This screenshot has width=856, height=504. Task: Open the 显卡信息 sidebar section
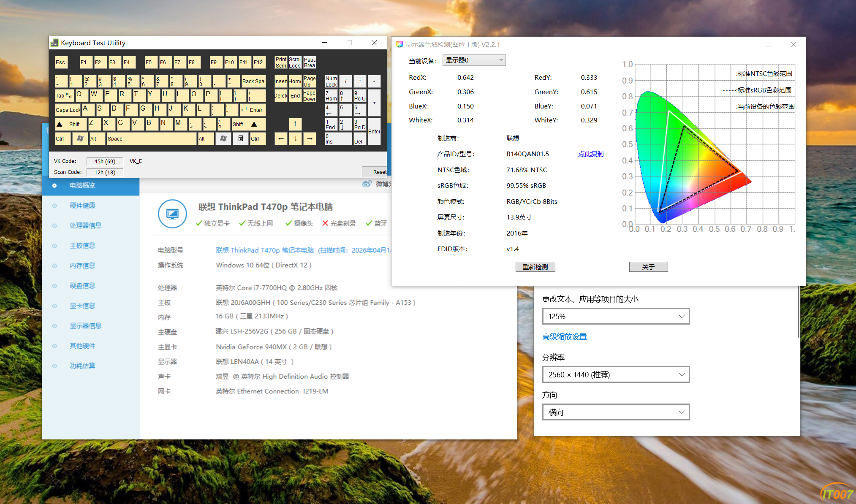(x=82, y=306)
